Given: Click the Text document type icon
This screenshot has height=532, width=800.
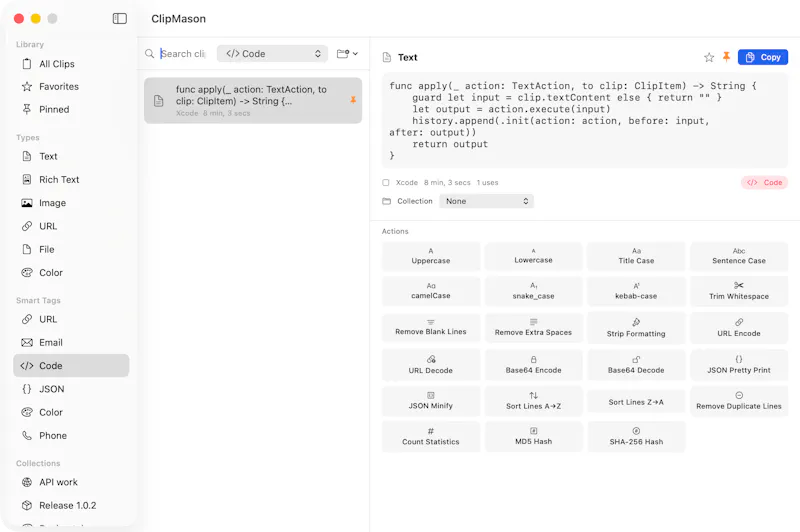Looking at the screenshot, I should pos(387,57).
